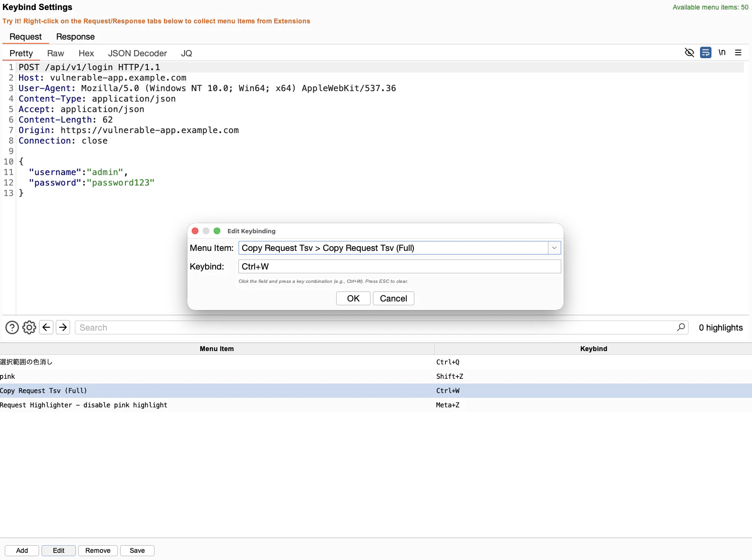This screenshot has height=560, width=752.
Task: Click the Content-Type header line
Action: [97, 99]
